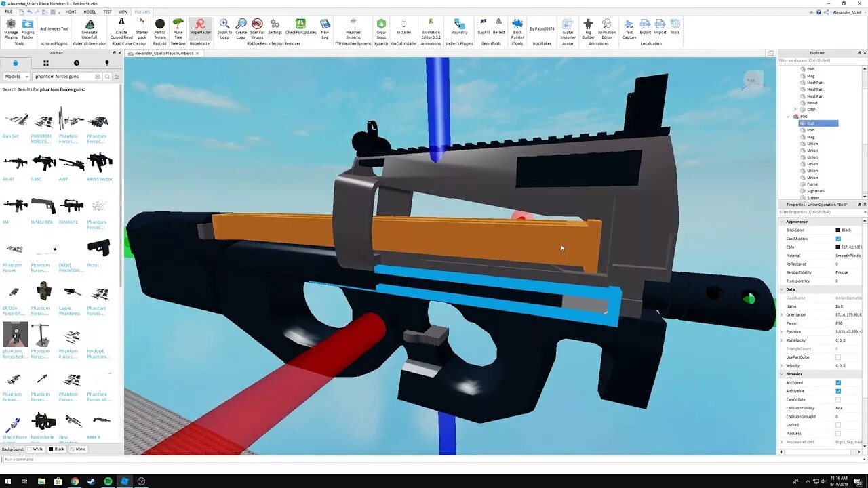Open infection remover Settings
Screen dimensions: 868x488
(275, 27)
